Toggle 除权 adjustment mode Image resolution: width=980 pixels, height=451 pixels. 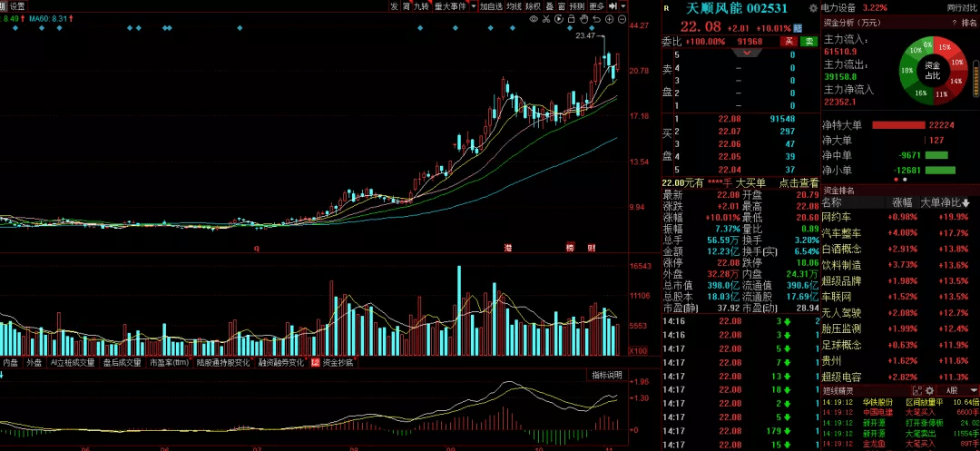(534, 6)
